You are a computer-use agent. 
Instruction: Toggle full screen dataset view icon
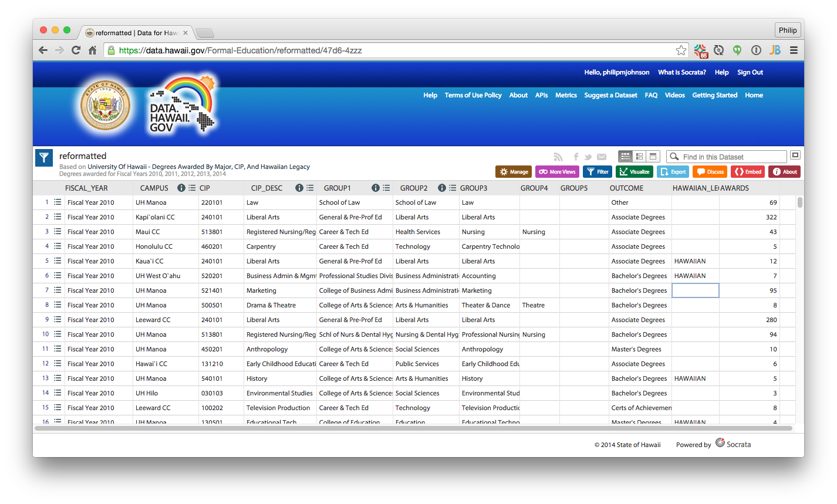point(795,155)
